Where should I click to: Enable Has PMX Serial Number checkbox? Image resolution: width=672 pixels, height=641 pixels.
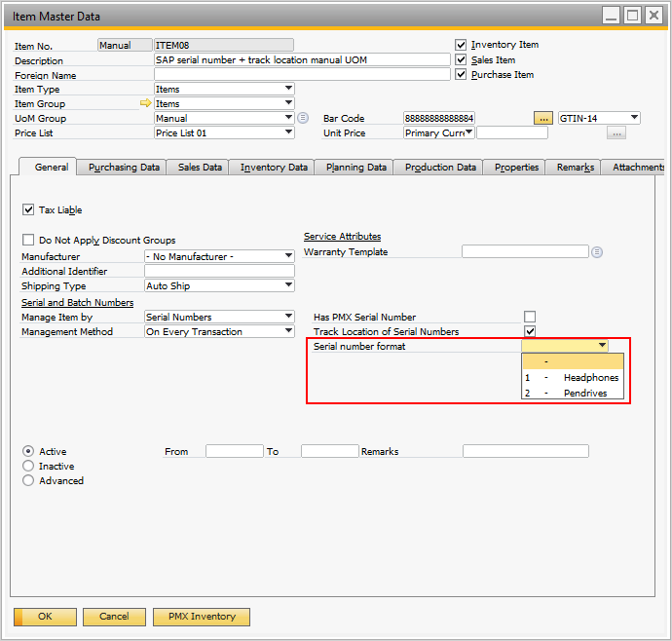[x=530, y=317]
